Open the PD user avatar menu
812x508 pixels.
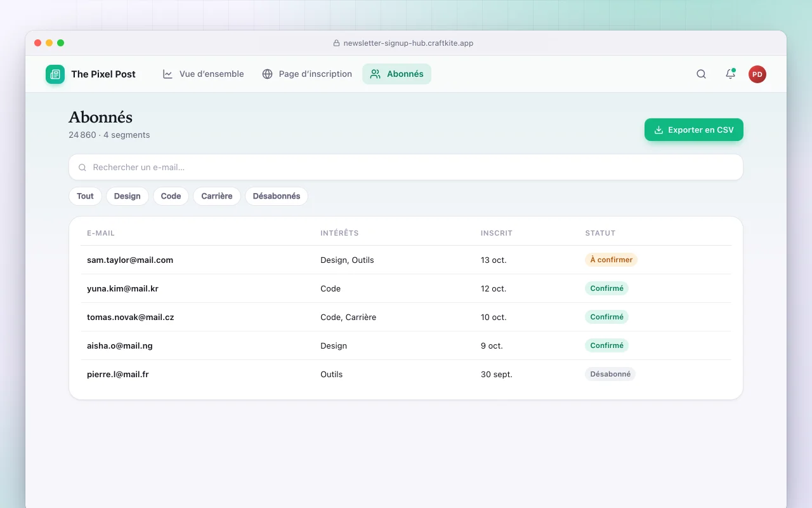tap(757, 74)
